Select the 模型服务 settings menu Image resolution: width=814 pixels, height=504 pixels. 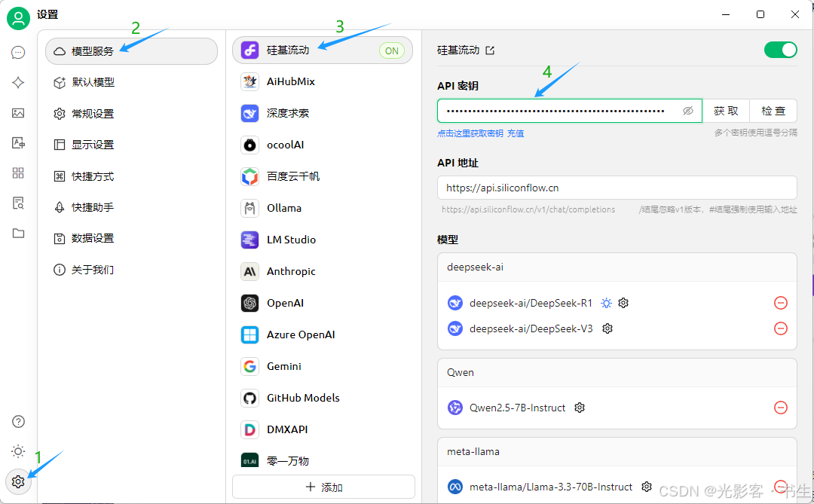click(131, 51)
